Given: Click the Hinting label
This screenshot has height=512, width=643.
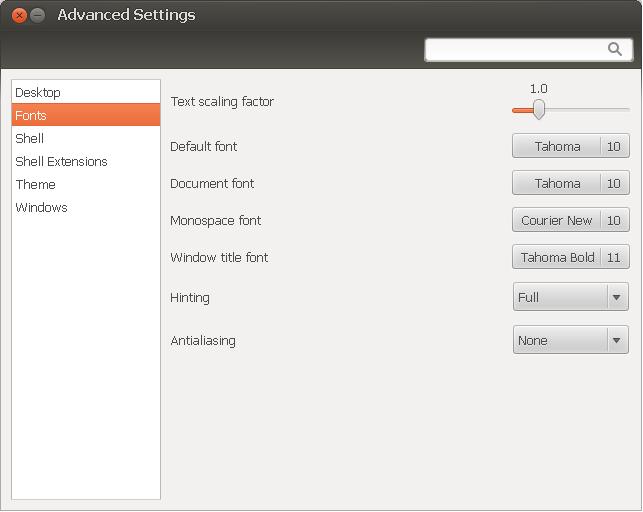Looking at the screenshot, I should 189,297.
